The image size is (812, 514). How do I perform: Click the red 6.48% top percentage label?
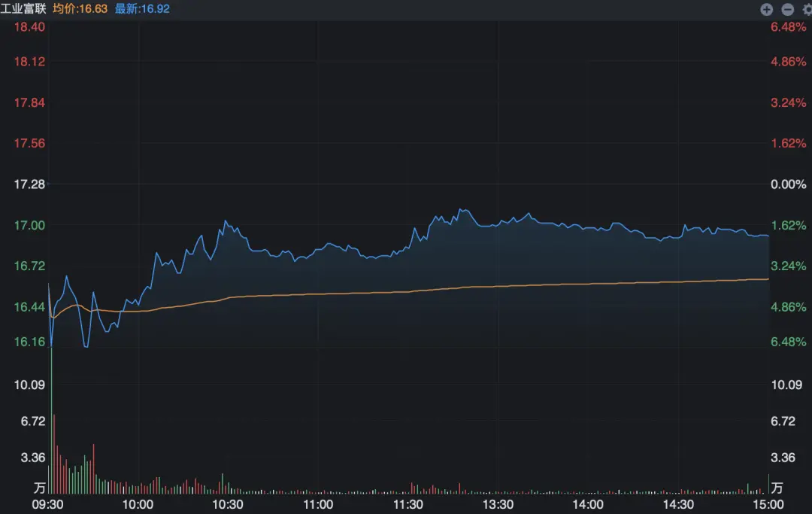click(788, 27)
